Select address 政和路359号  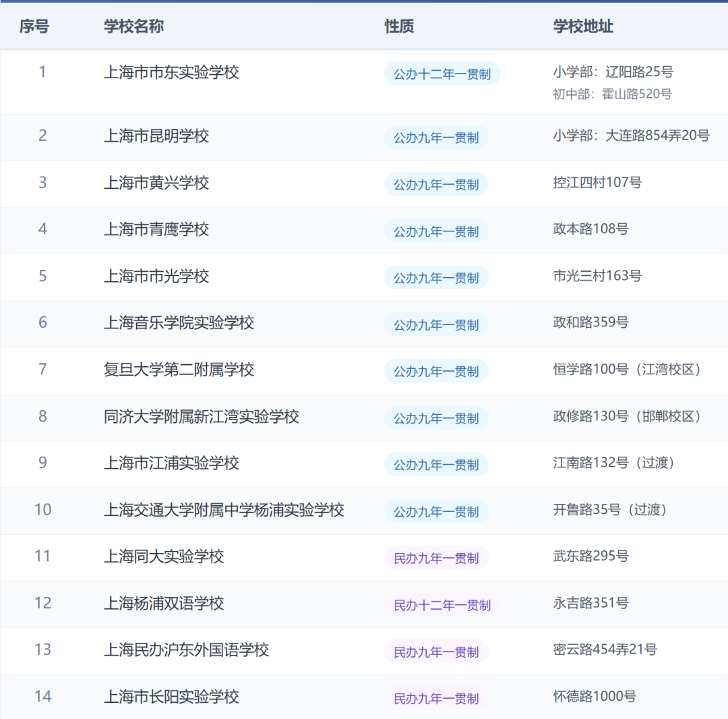click(590, 322)
